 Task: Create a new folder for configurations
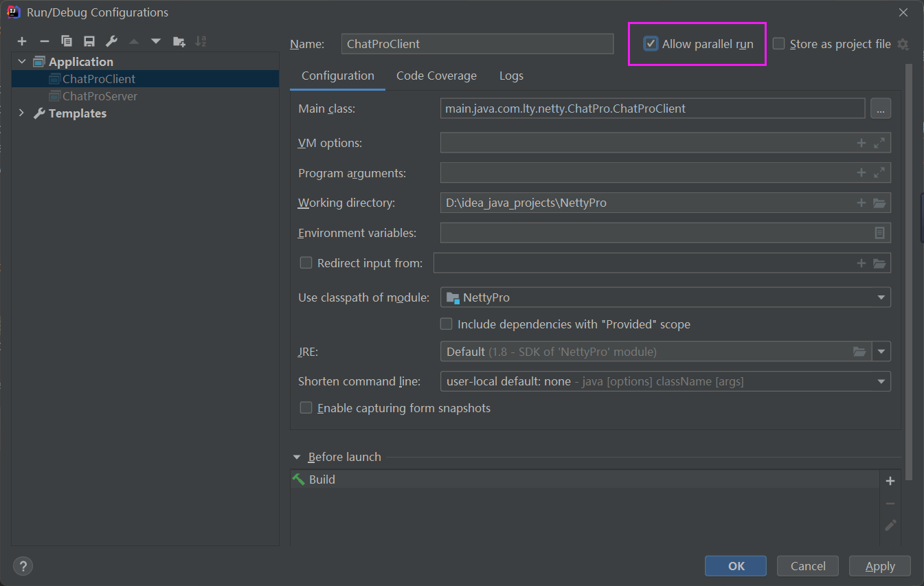point(179,41)
